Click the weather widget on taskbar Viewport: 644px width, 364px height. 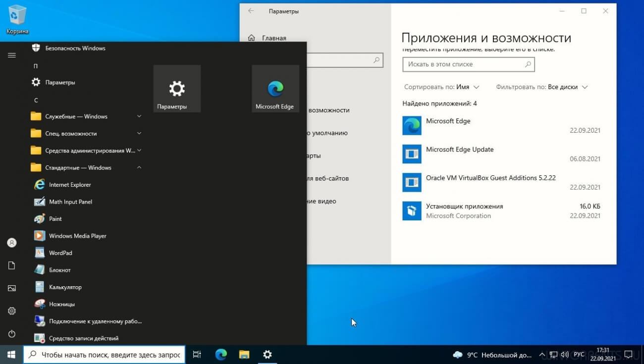pos(493,355)
